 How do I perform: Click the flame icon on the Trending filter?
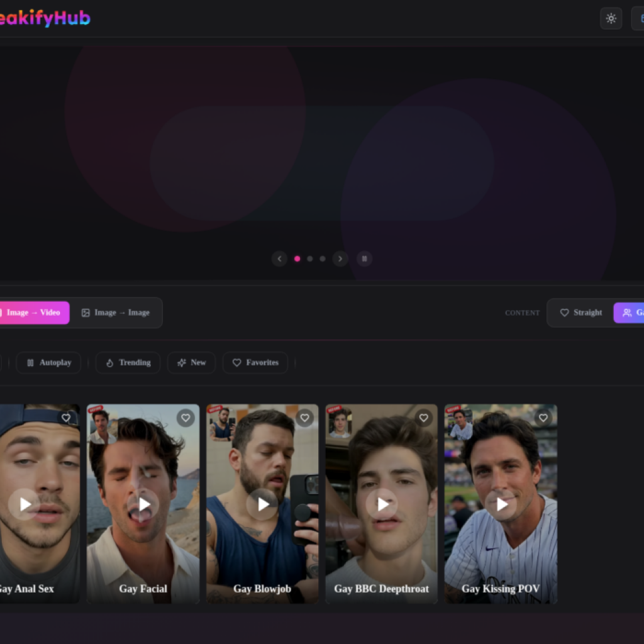coord(109,362)
